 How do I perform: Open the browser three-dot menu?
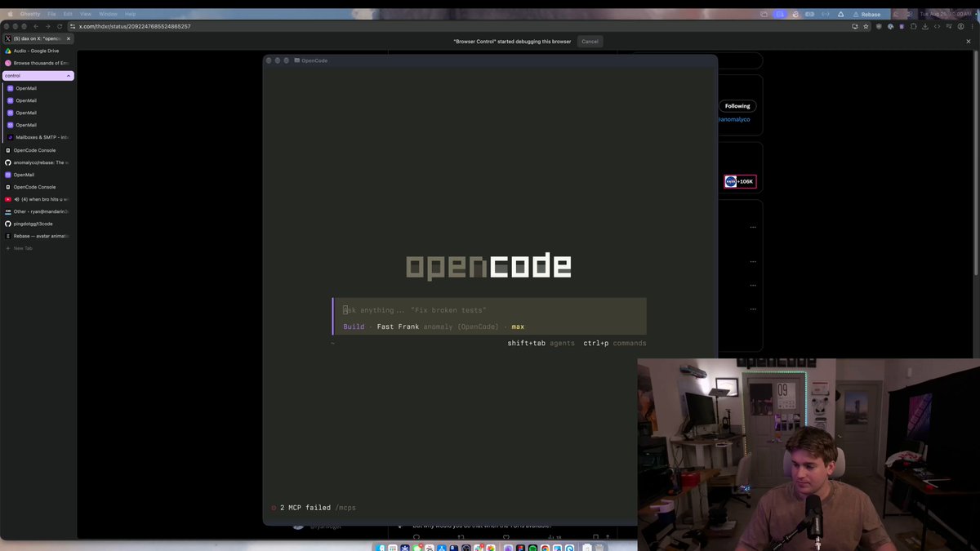point(972,26)
